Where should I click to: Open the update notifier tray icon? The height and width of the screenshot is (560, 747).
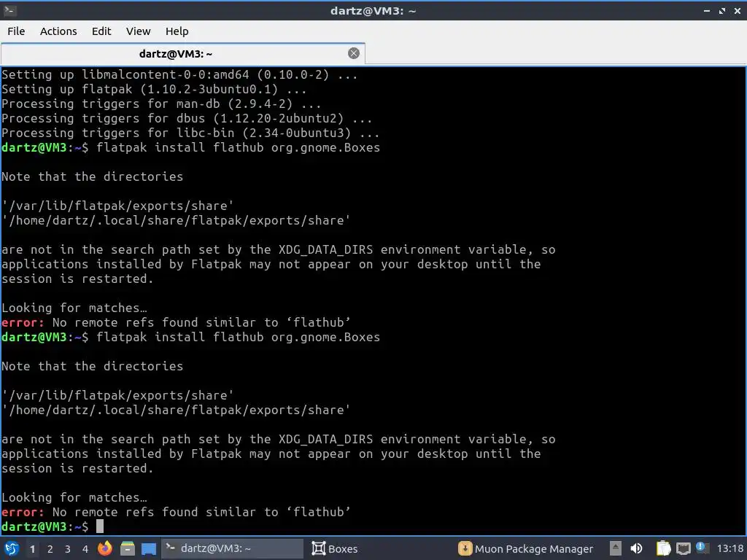pos(702,548)
